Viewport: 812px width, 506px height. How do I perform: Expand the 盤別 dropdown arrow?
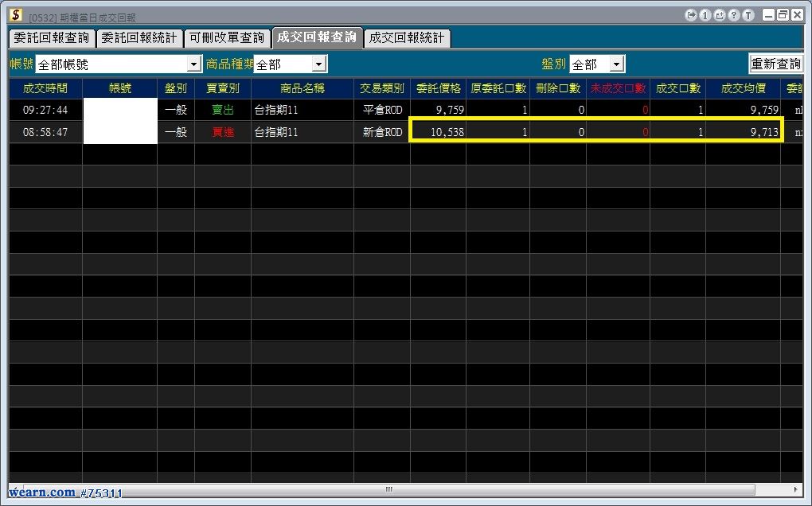(x=616, y=64)
